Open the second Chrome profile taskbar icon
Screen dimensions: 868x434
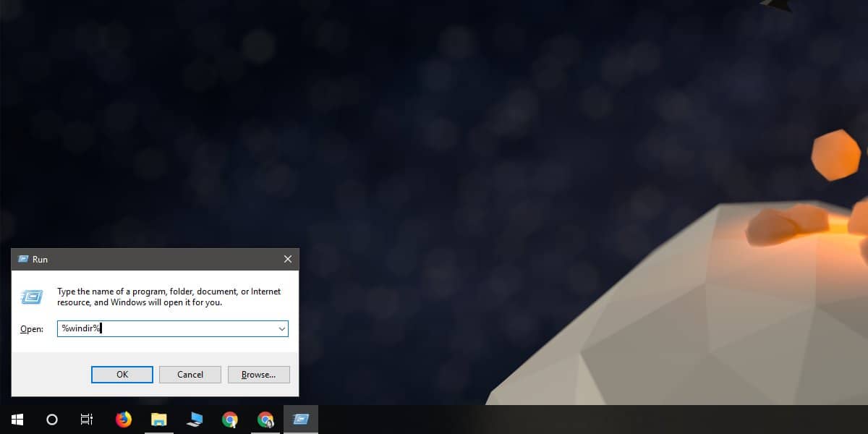[265, 420]
